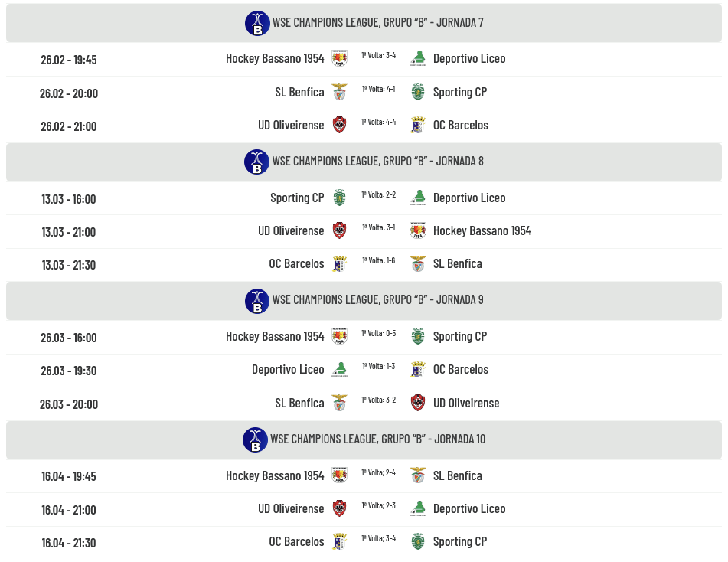
Task: Click Sporting CP logo in the 13.03 16:00 match
Action: (339, 198)
